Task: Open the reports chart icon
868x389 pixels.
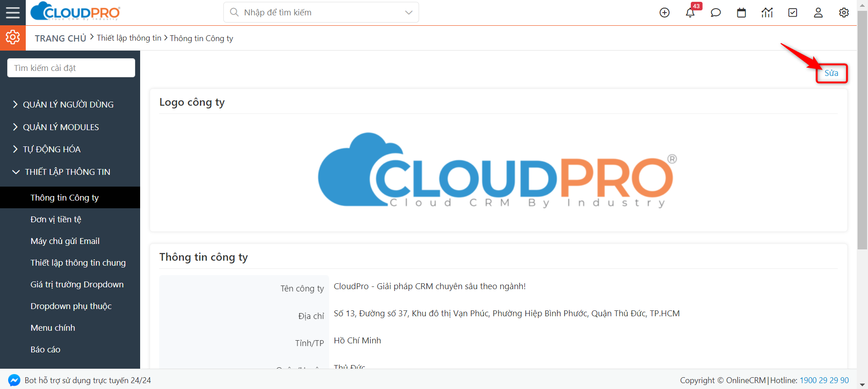Action: click(x=767, y=13)
